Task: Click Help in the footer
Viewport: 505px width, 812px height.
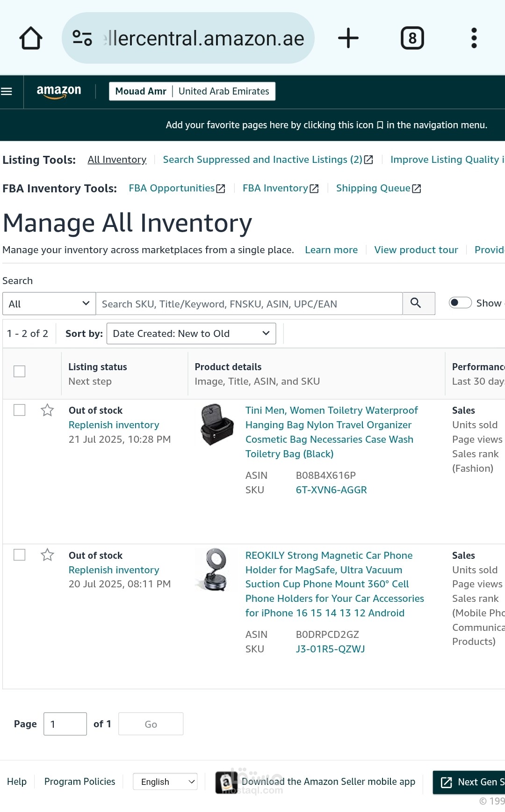Action: tap(17, 782)
